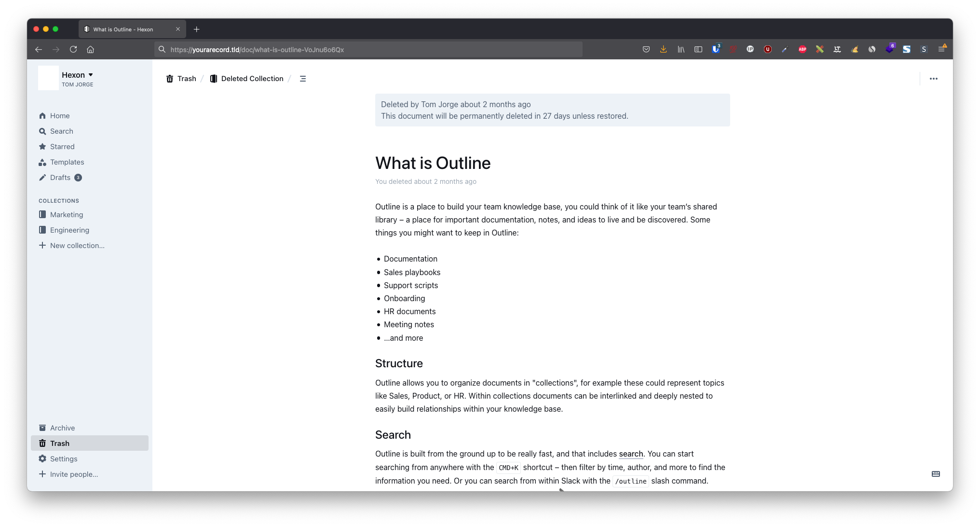
Task: Open the pencil and ruler extension
Action: (x=820, y=49)
